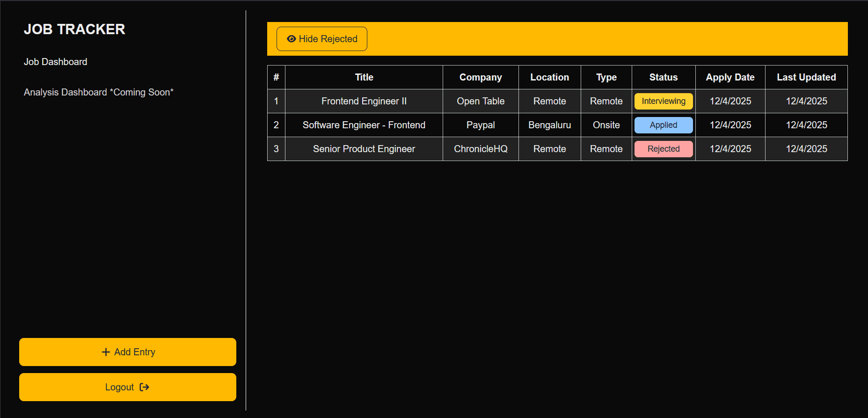Click Remote location for Open Table row

[x=550, y=101]
